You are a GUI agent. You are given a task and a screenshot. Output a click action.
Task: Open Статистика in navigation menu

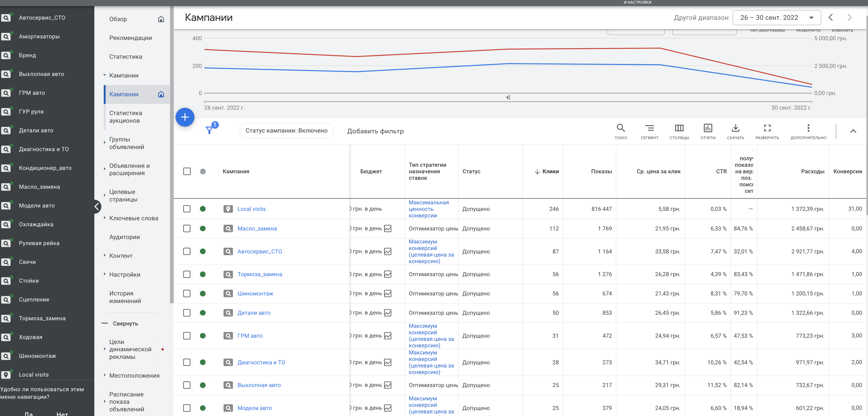(x=126, y=57)
